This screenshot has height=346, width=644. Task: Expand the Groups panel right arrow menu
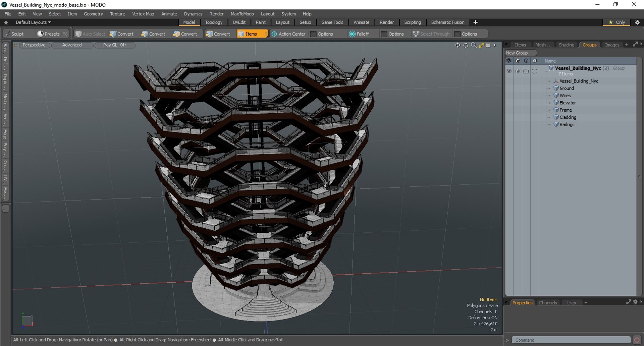(641, 44)
